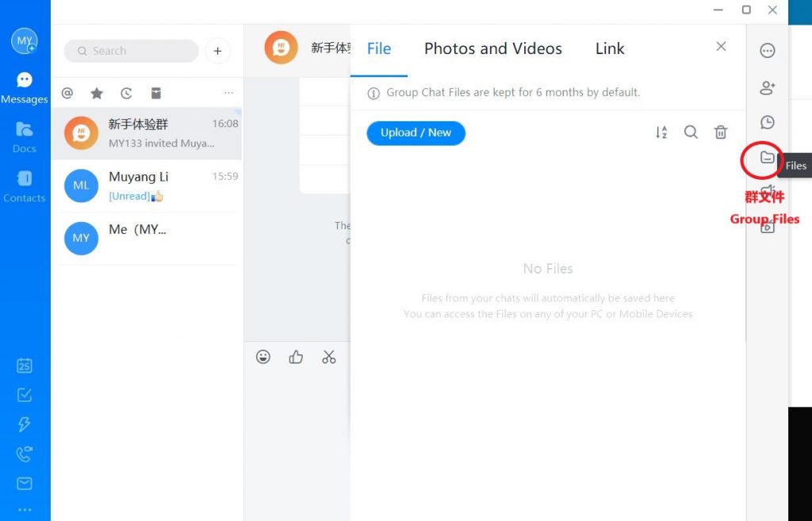Image resolution: width=812 pixels, height=521 pixels.
Task: Open the plus new chat menu
Action: tap(217, 51)
